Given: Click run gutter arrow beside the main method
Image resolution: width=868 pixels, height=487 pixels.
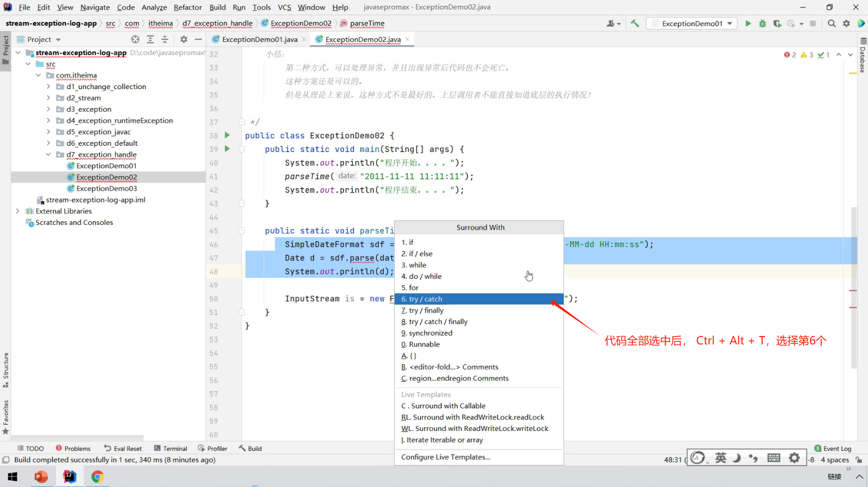Looking at the screenshot, I should coord(227,149).
